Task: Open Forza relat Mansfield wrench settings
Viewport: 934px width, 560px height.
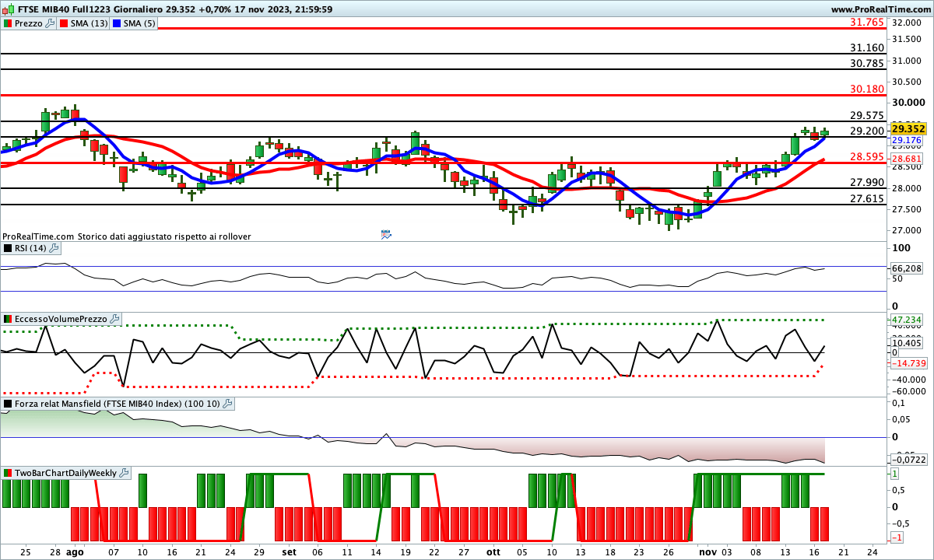Action: [227, 404]
